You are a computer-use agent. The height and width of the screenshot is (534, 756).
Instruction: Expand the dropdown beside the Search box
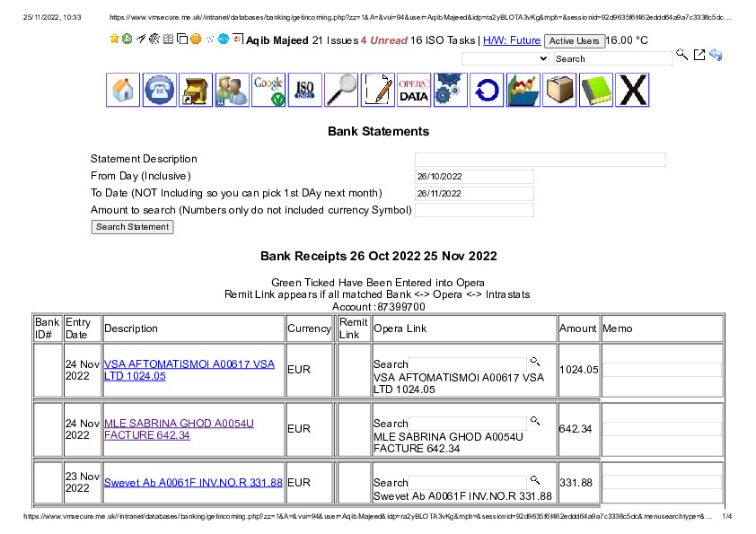pos(505,58)
